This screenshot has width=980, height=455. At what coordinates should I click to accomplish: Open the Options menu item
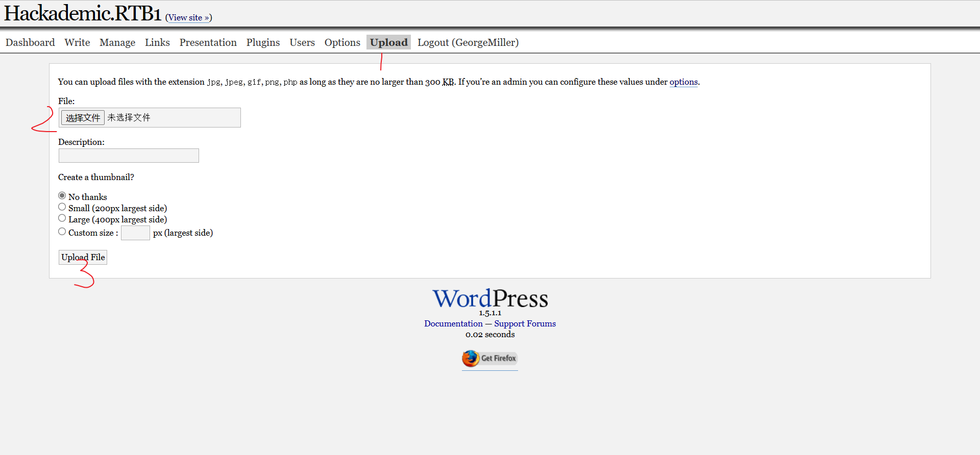[x=342, y=42]
